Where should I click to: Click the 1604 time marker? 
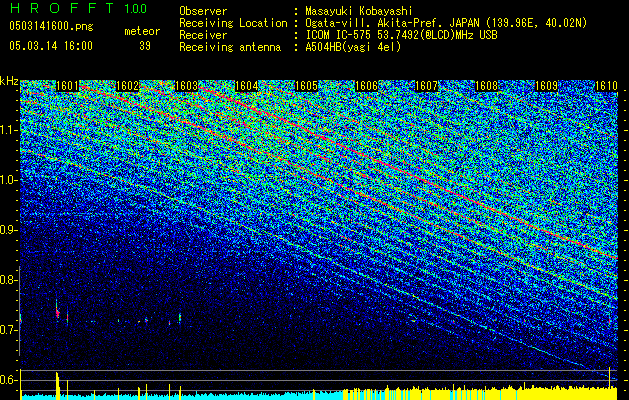247,86
